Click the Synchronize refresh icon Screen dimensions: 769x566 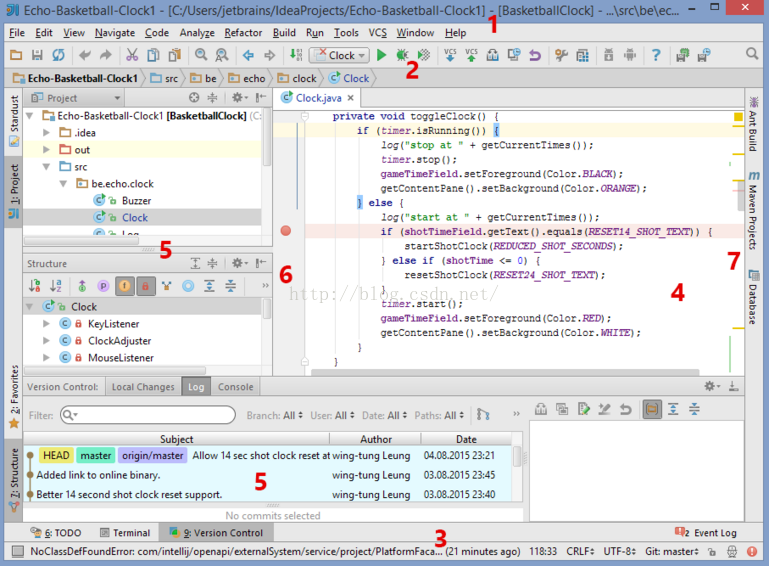pyautogui.click(x=58, y=55)
